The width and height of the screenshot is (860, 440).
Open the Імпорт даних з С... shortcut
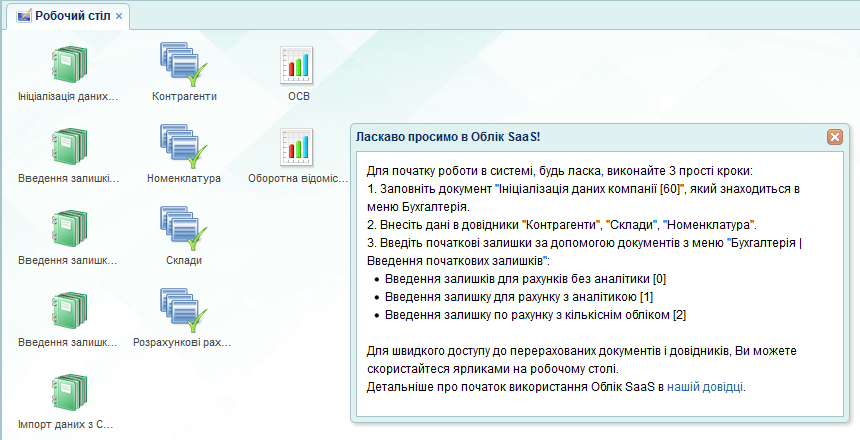[69, 394]
